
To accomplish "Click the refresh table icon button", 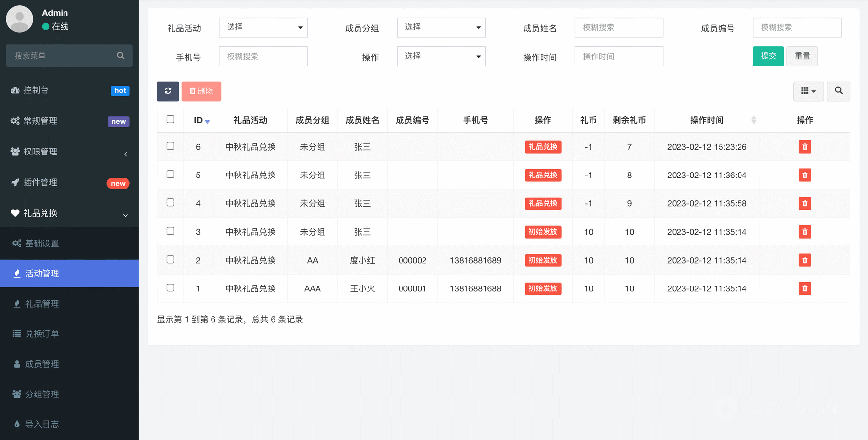I will point(168,91).
